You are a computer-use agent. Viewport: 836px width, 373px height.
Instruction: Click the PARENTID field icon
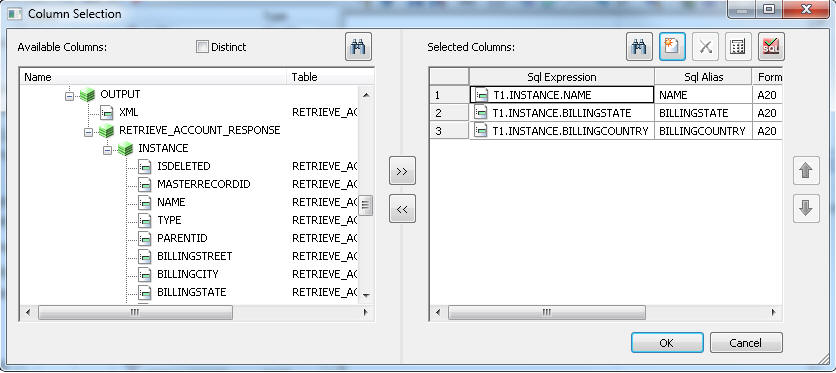point(144,238)
